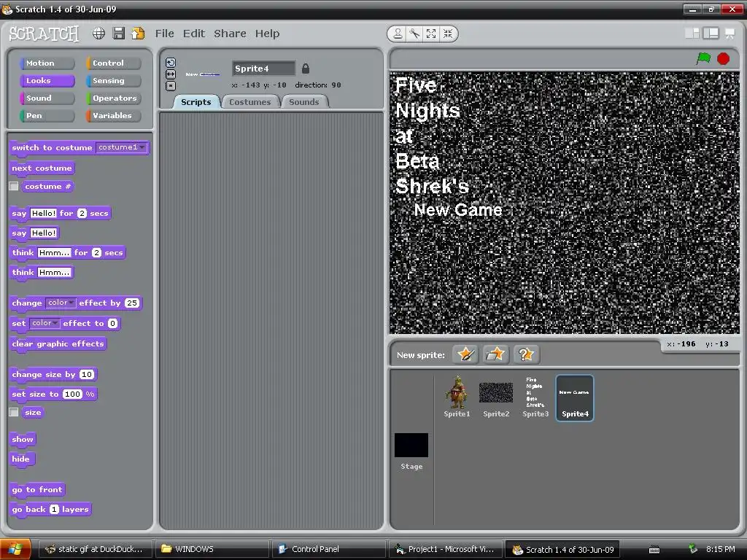Click the show block
The width and height of the screenshot is (747, 560).
23,439
